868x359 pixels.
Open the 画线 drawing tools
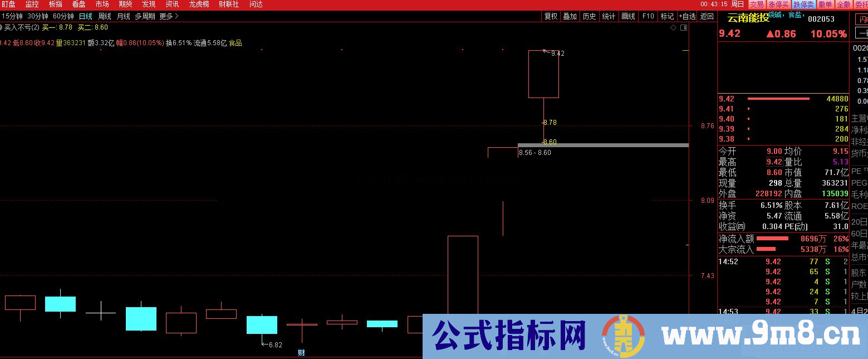point(628,16)
